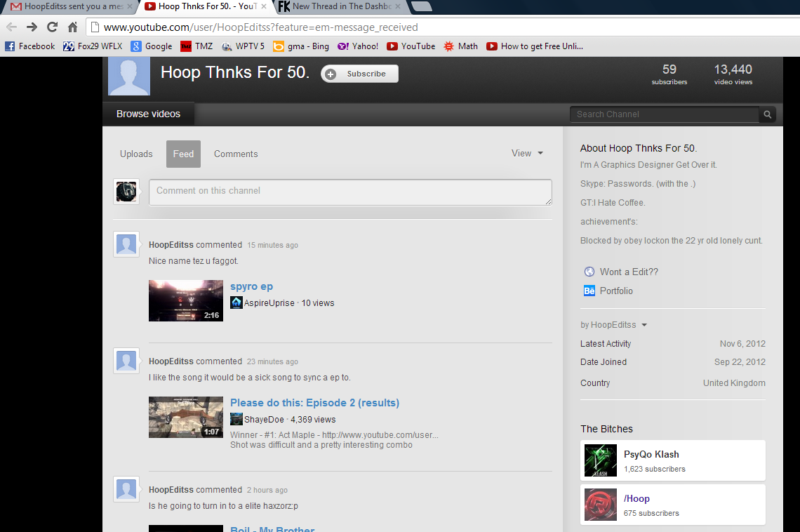This screenshot has width=800, height=532.
Task: Switch to New Thread in The Dashboard tab
Action: pos(340,6)
